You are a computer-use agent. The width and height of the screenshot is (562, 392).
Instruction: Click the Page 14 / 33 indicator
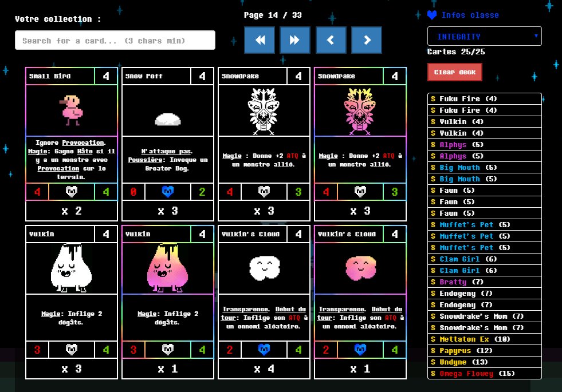click(x=273, y=15)
